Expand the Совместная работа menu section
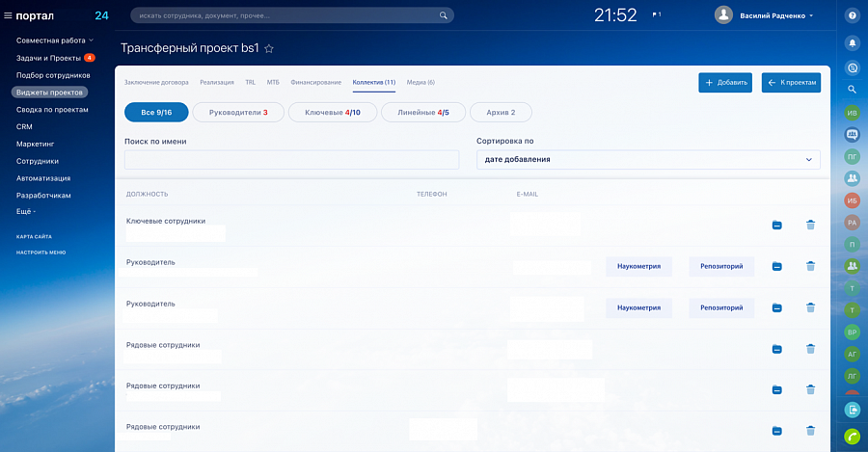The image size is (868, 452). [x=55, y=40]
